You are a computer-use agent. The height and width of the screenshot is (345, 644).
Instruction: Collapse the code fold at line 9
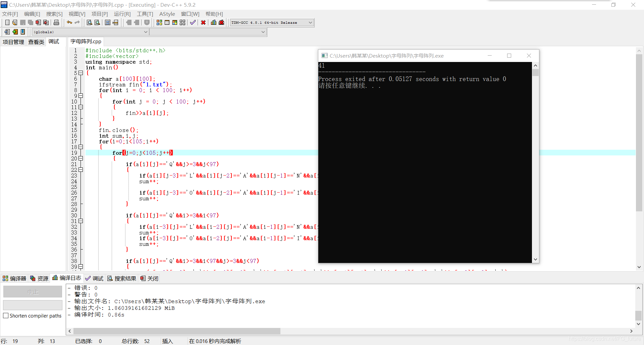[80, 96]
